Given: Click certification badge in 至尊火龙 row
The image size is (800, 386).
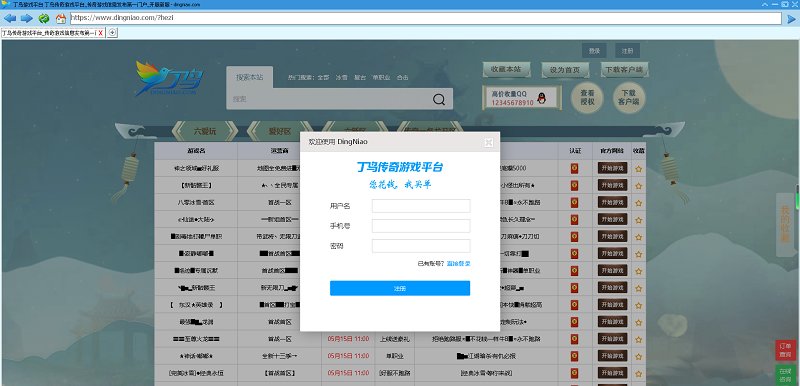Looking at the screenshot, I should [574, 339].
